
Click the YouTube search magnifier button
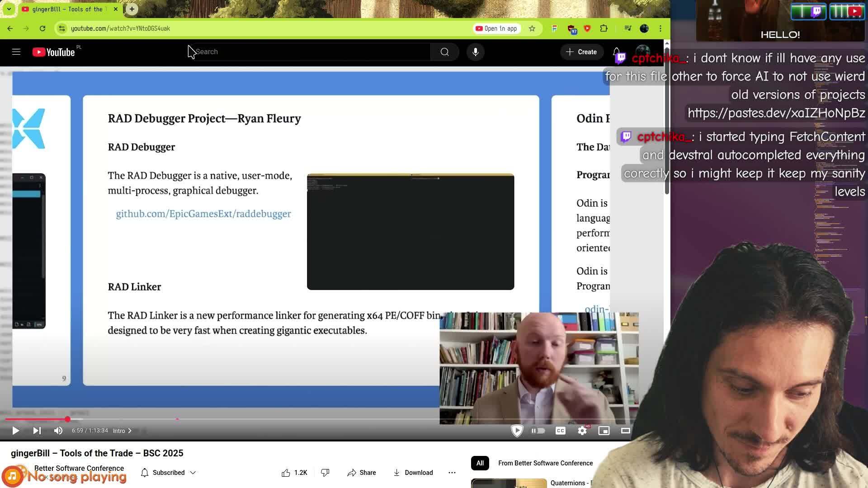pos(445,52)
